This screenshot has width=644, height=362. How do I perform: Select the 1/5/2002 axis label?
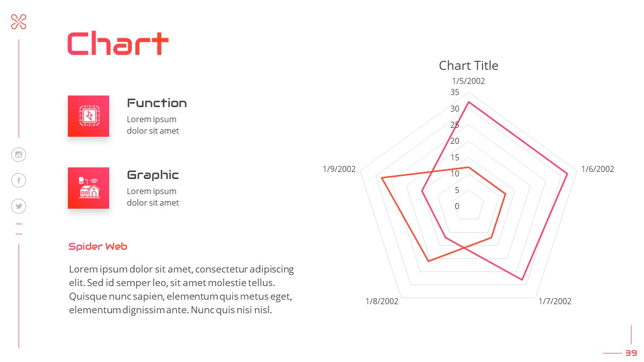click(x=468, y=81)
